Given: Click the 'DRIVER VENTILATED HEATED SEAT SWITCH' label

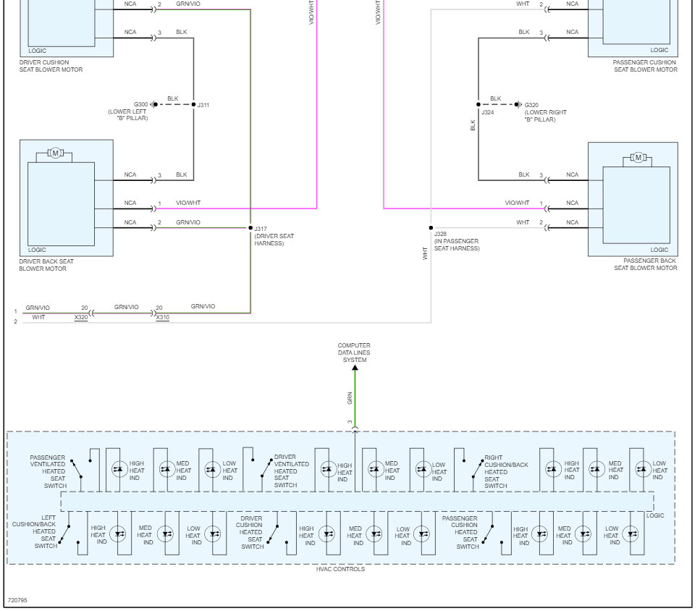Looking at the screenshot, I should (x=291, y=471).
